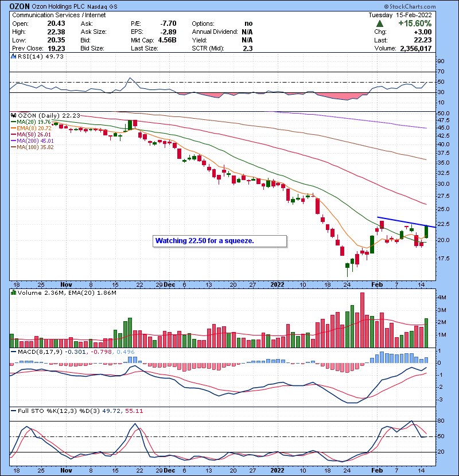
Task: Click the MA(20) 19.76 legend entry
Action: point(31,122)
